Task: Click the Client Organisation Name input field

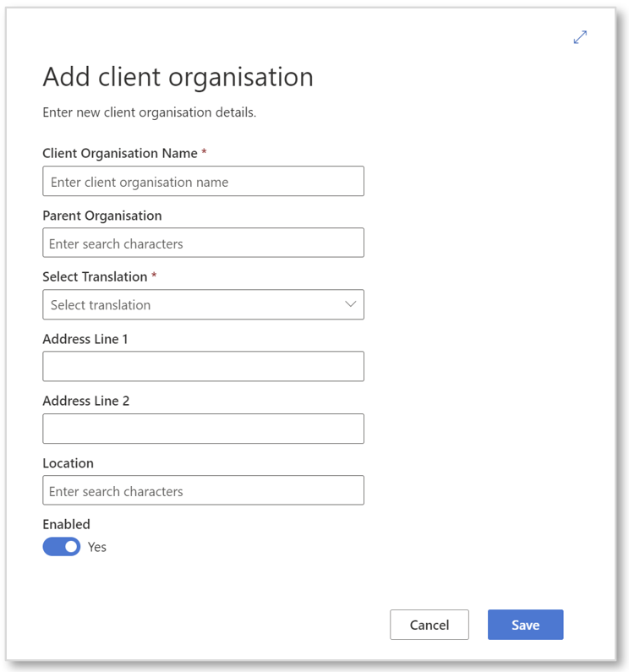Action: click(x=203, y=181)
